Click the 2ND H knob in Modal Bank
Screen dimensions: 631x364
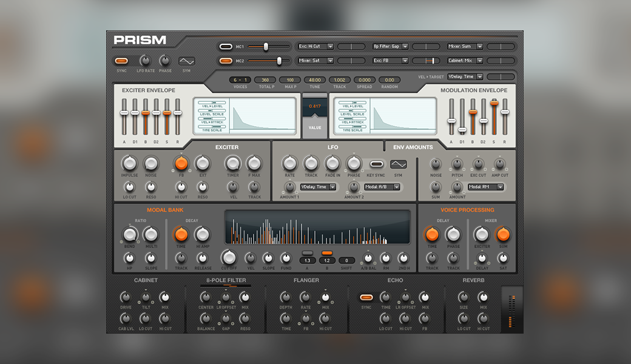point(403,258)
